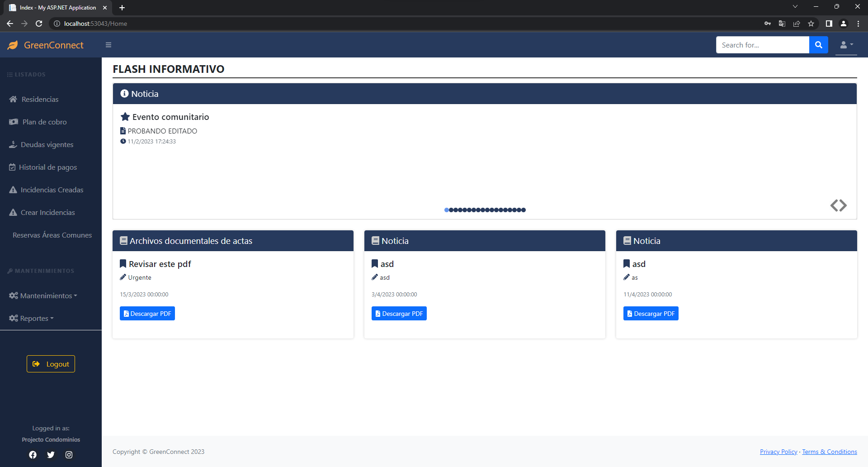Screen dimensions: 868x467
Task: Click the Facebook icon in the sidebar
Action: point(33,454)
